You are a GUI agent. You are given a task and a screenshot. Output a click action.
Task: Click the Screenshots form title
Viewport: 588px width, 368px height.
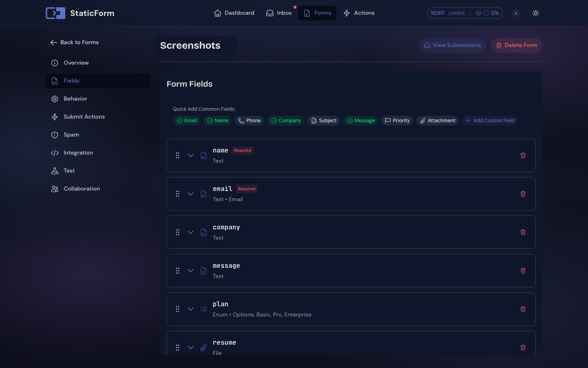click(190, 45)
